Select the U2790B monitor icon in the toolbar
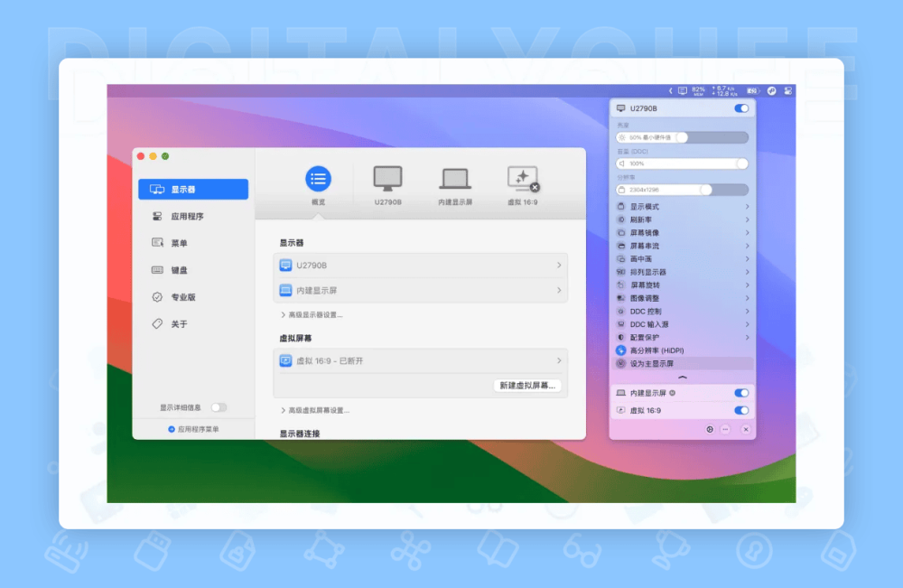Screen dimensions: 903x588 [387, 179]
